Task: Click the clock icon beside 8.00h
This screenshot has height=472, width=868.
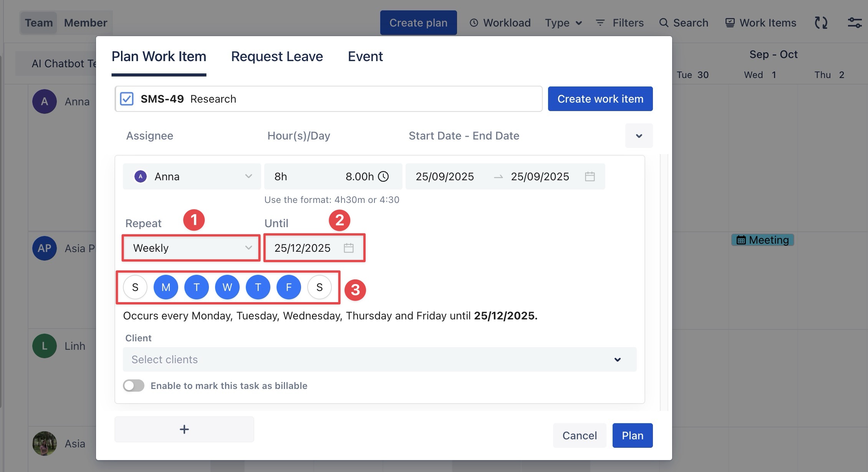Action: point(383,176)
